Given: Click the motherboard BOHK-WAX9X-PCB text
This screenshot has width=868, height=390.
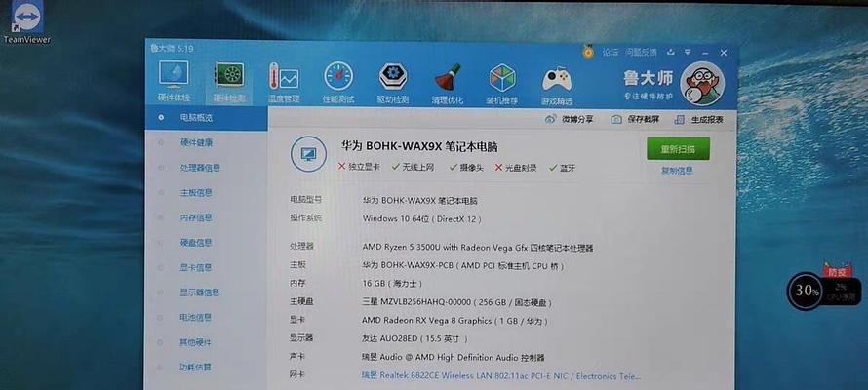Looking at the screenshot, I should pos(463,266).
